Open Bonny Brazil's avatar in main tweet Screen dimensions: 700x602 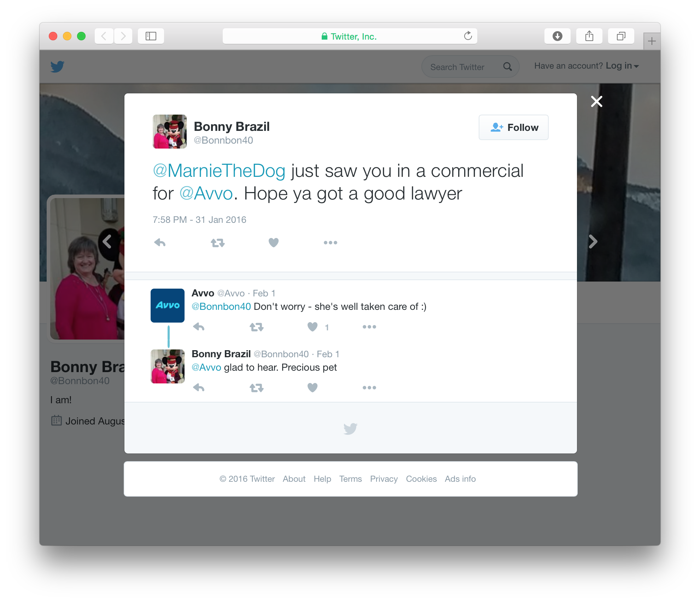(x=170, y=132)
